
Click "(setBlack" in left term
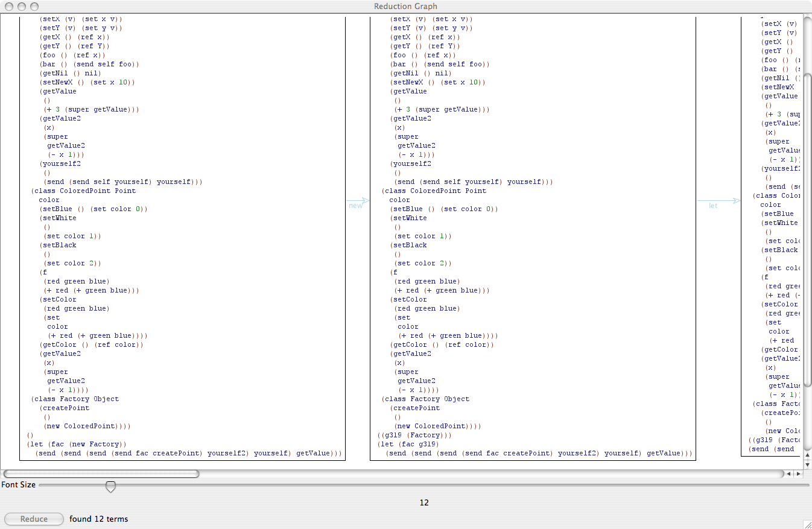coord(58,245)
